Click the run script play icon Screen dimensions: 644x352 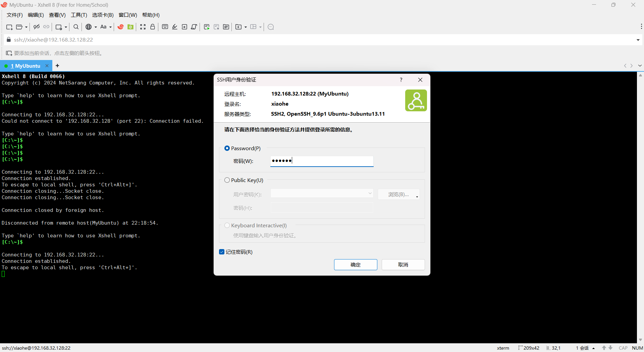(207, 27)
